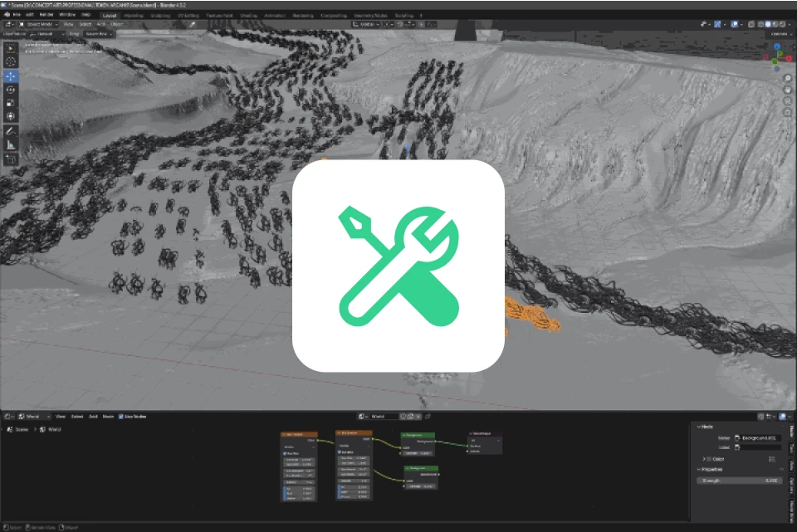
Task: Select the Measure tool
Action: pos(11,144)
